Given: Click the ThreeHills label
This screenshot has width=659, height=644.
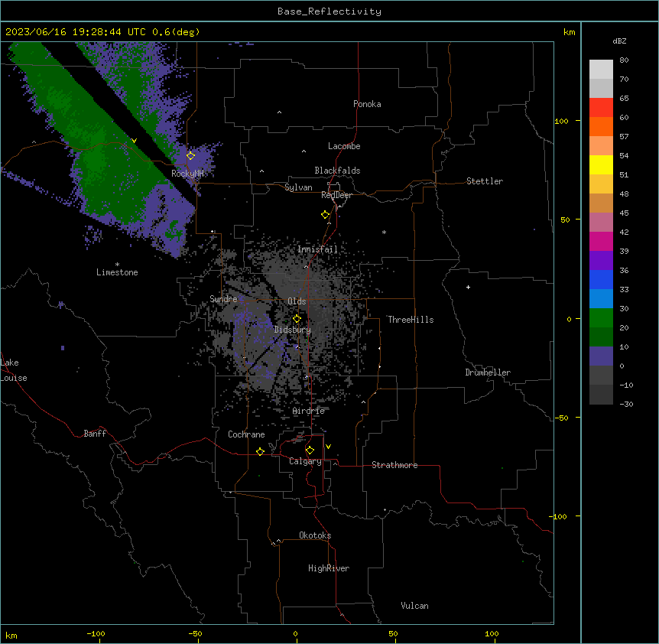Looking at the screenshot, I should [x=411, y=320].
